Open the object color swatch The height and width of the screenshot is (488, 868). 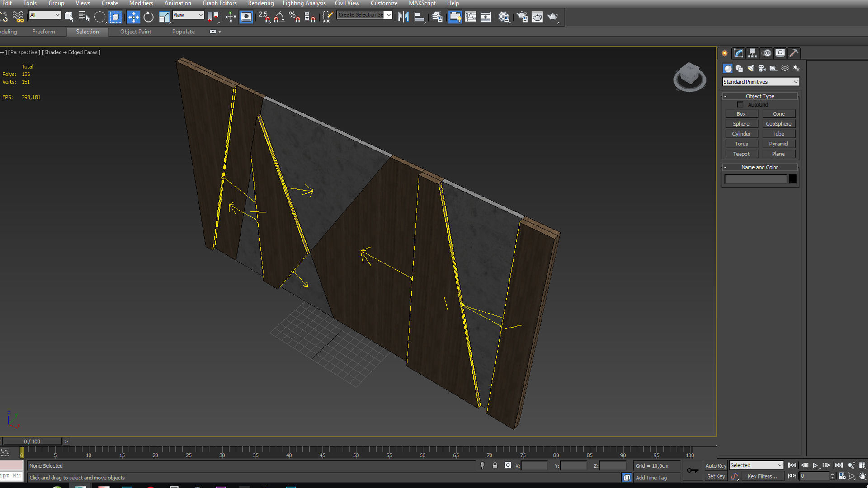pos(793,179)
